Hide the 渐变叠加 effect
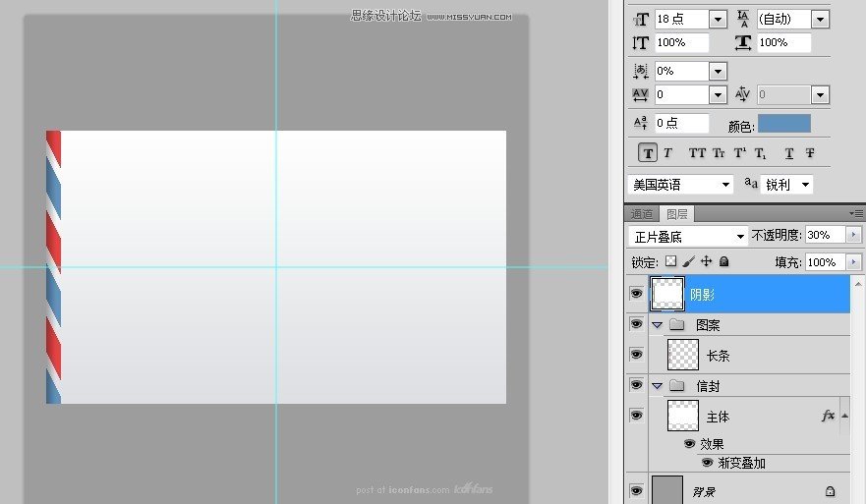 708,462
